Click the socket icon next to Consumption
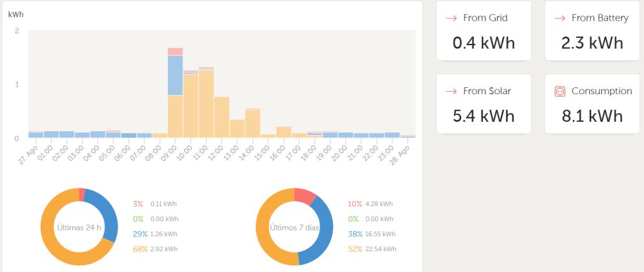644x272 pixels. point(560,92)
